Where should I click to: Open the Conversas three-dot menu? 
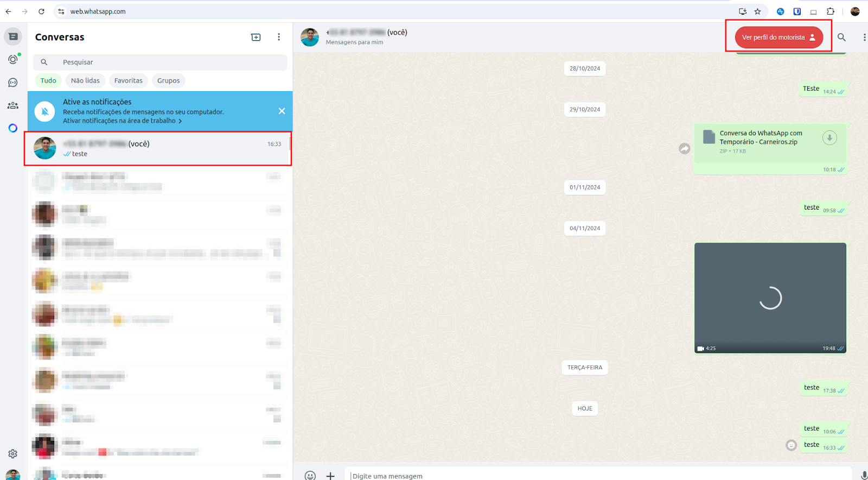coord(279,37)
